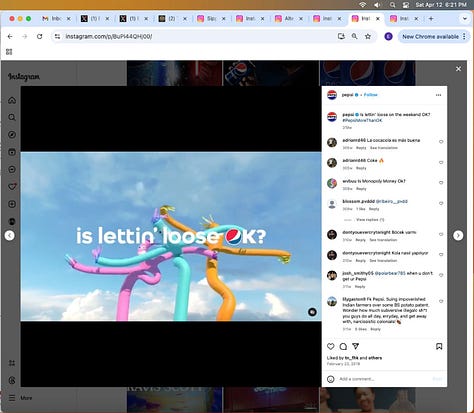
Task: Open 'Liked by' others list
Action: click(x=375, y=358)
